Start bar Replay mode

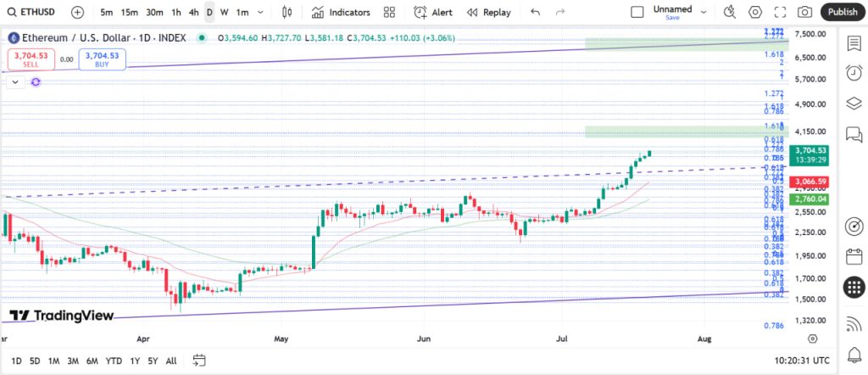coord(489,12)
